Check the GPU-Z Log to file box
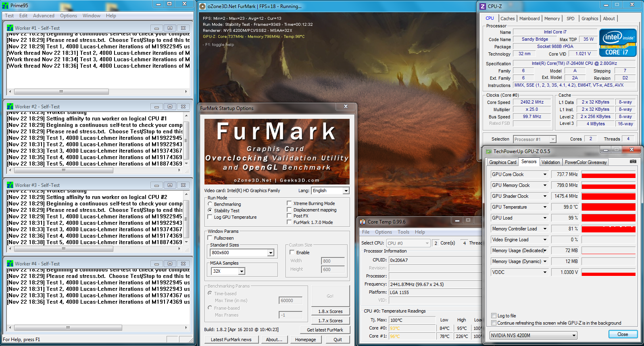The image size is (644, 346). coord(494,316)
